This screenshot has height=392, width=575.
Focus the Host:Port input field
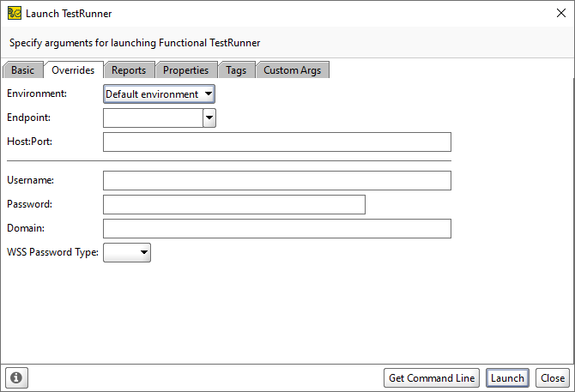(x=277, y=142)
